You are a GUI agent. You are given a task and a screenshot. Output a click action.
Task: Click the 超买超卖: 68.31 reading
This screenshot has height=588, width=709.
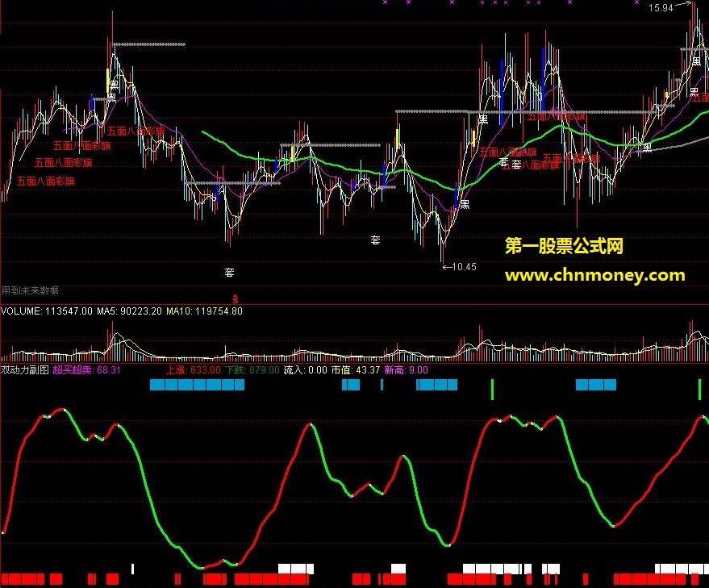87,370
